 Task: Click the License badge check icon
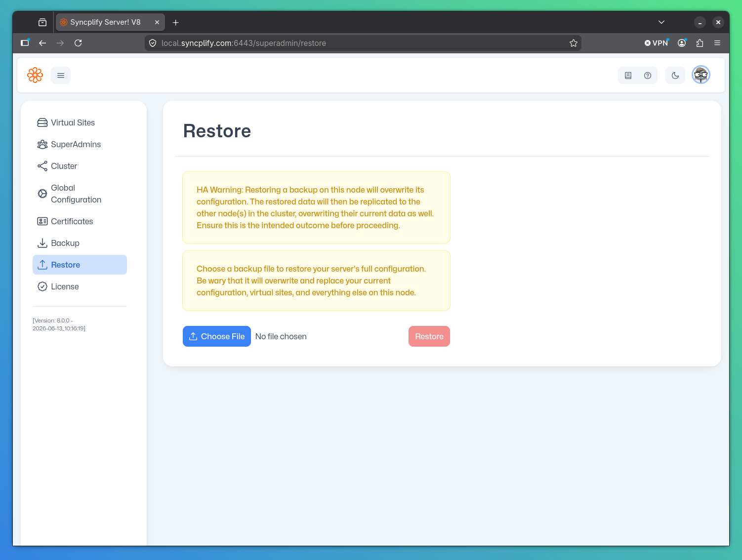pos(42,286)
